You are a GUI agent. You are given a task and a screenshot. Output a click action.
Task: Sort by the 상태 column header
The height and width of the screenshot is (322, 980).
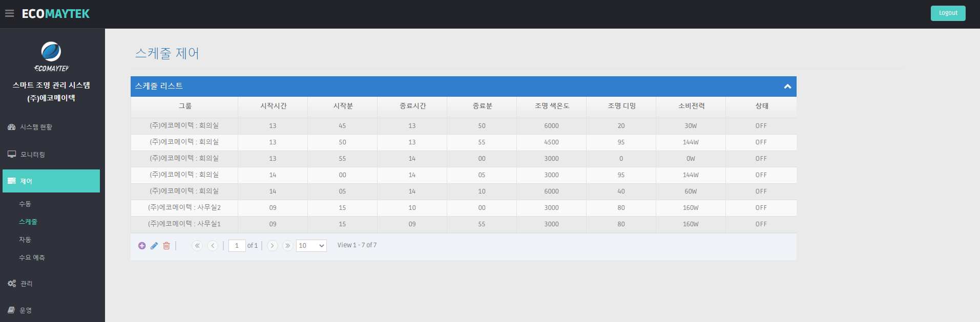(x=761, y=106)
